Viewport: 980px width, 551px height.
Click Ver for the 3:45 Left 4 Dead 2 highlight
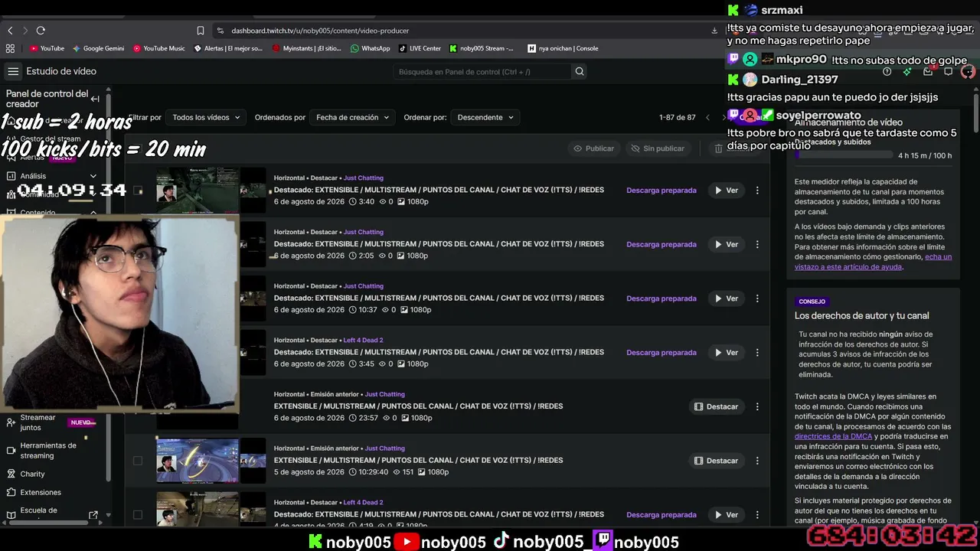pos(726,353)
